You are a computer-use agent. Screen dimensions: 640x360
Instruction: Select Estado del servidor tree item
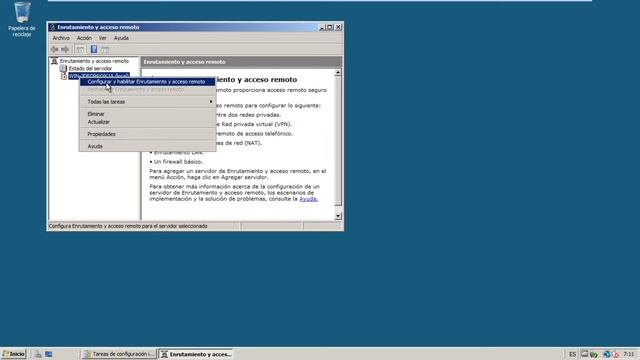click(90, 68)
